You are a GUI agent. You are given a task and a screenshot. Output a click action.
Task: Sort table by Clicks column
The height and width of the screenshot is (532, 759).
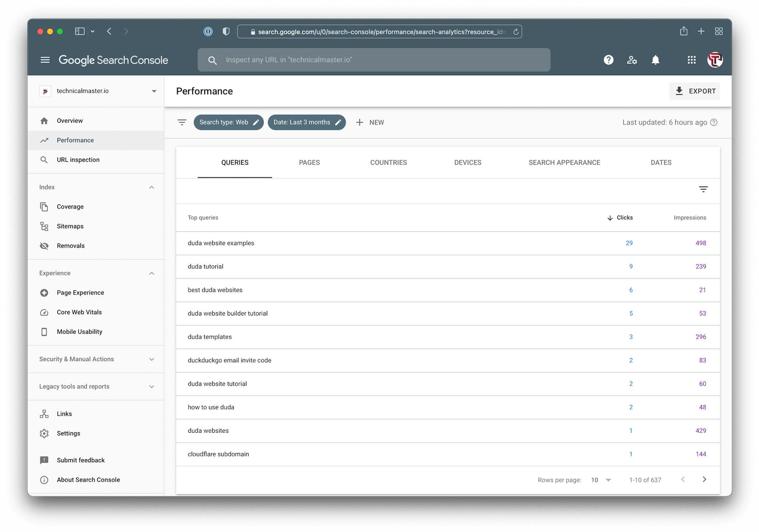pos(620,217)
